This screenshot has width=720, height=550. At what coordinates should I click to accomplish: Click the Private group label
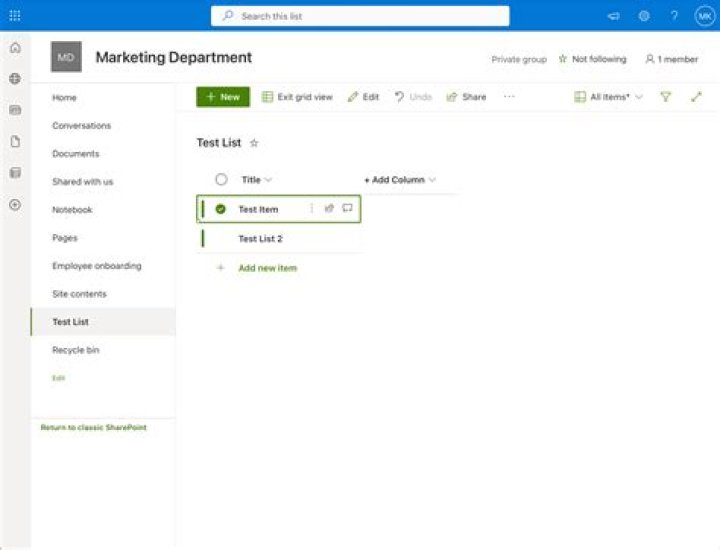pyautogui.click(x=519, y=59)
